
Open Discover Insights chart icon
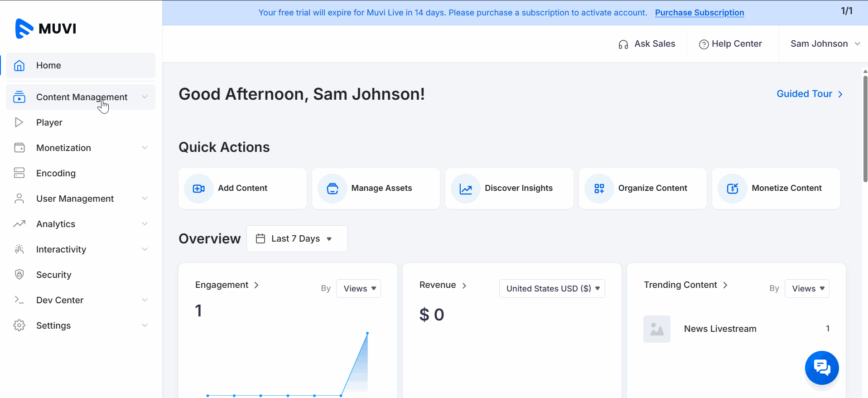[x=466, y=189]
